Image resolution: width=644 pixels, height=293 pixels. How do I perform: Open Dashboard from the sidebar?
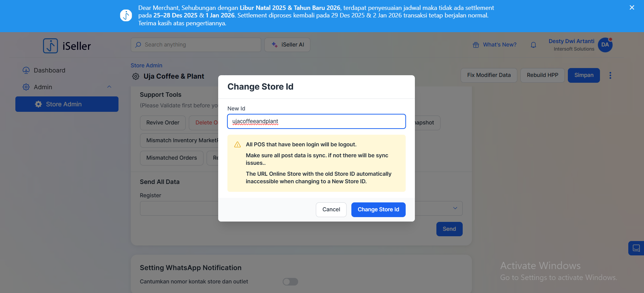tap(49, 70)
